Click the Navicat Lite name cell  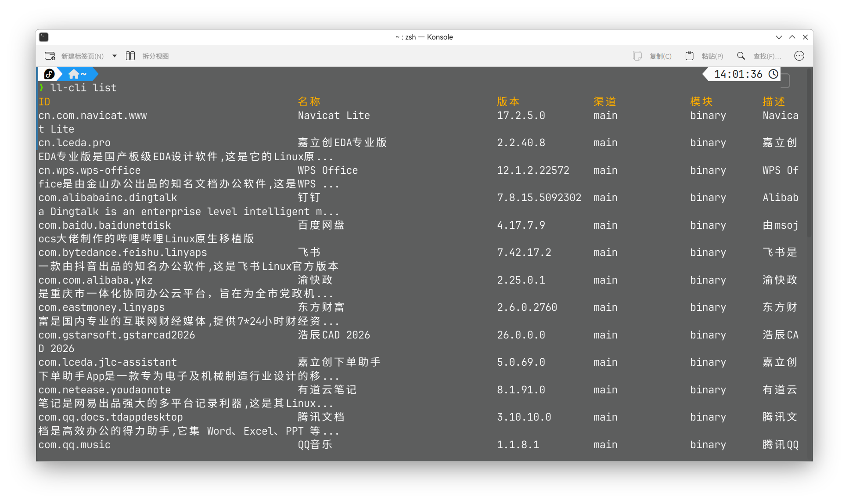point(334,115)
